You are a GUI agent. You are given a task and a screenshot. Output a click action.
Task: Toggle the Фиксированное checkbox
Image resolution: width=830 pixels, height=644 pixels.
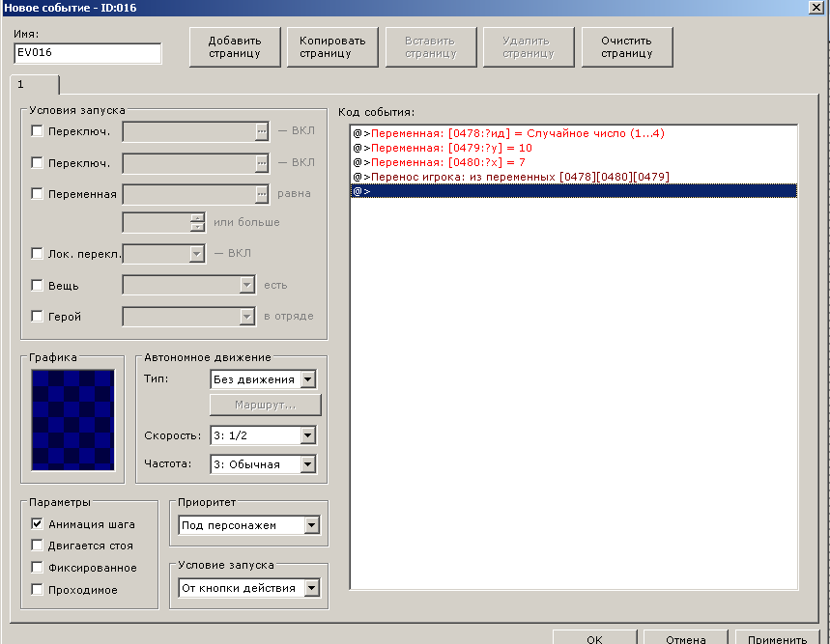tap(38, 568)
